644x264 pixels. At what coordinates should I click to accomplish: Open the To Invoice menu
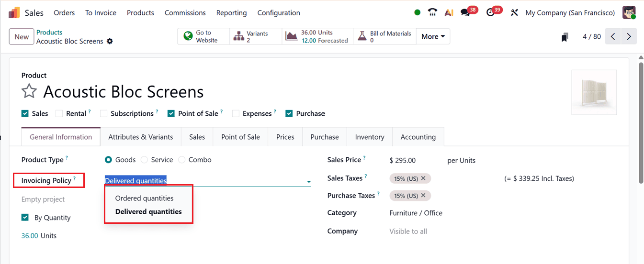coord(101,13)
